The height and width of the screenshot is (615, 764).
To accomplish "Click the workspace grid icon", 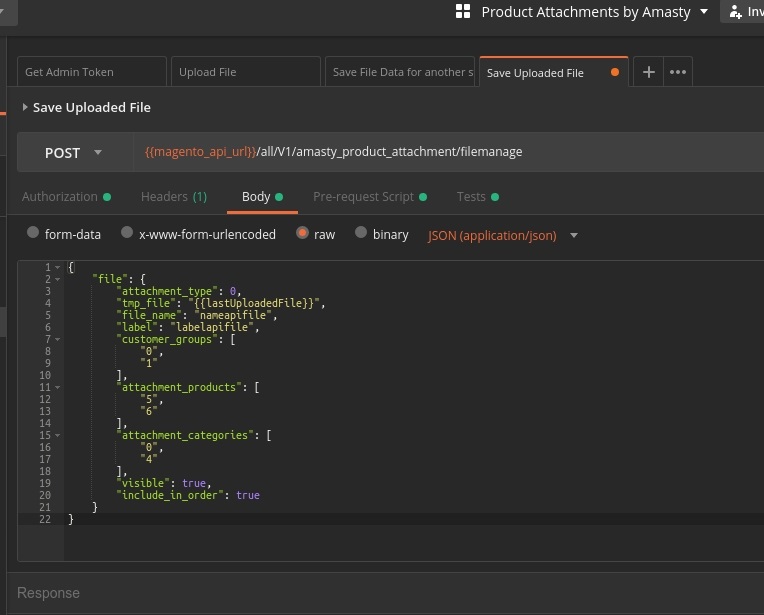I will pyautogui.click(x=462, y=12).
